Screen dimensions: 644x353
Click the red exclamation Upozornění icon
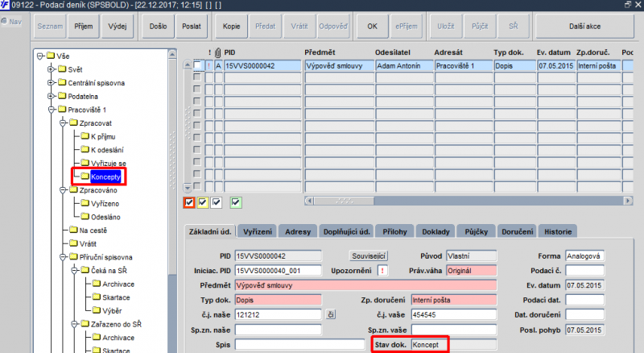pos(382,271)
